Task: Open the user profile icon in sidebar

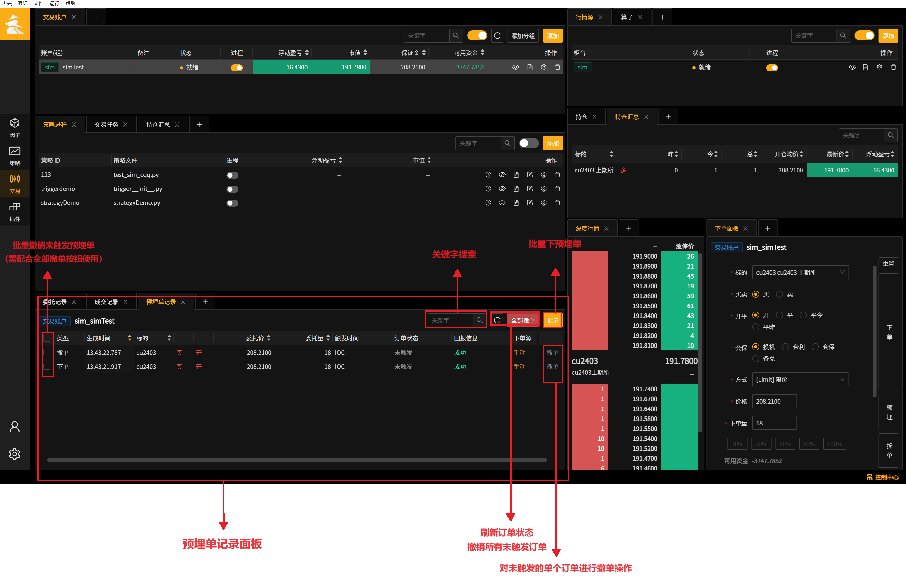Action: [x=15, y=426]
